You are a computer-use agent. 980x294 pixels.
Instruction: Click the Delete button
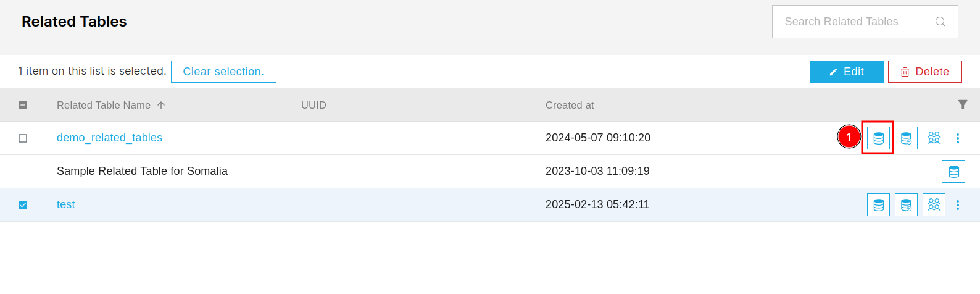coord(925,72)
